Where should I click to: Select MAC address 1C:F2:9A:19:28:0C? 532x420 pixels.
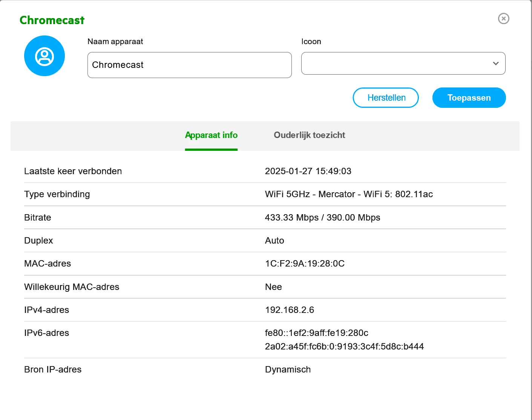pyautogui.click(x=305, y=264)
